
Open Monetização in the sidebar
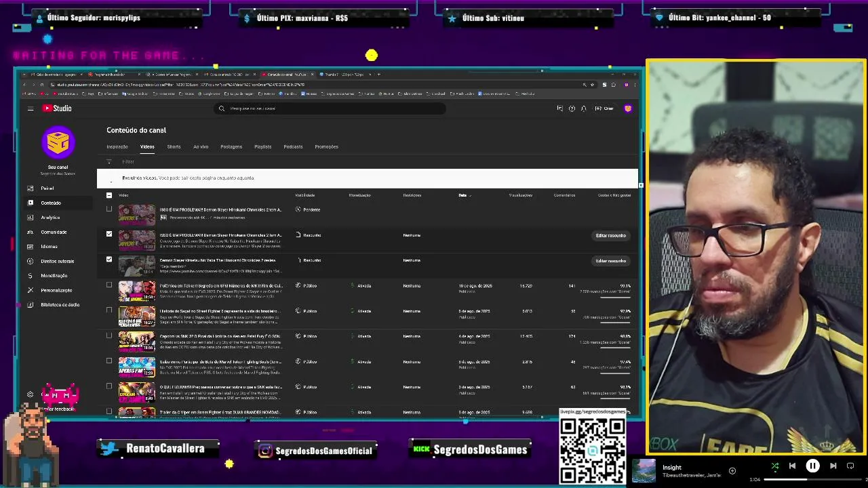tap(54, 276)
